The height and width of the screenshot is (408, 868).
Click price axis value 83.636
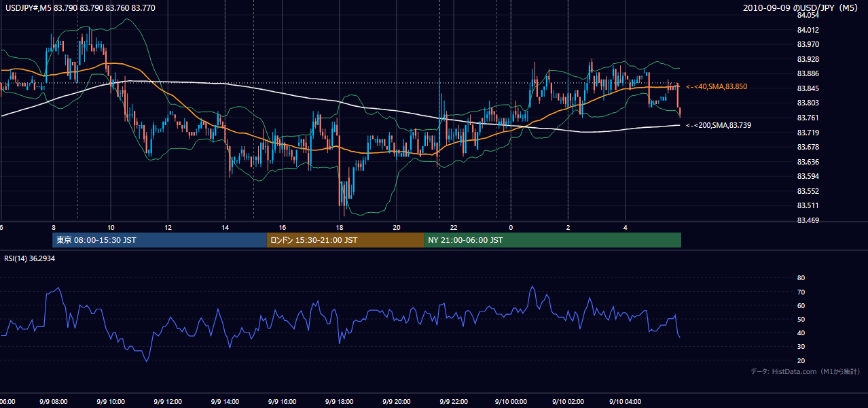click(808, 162)
